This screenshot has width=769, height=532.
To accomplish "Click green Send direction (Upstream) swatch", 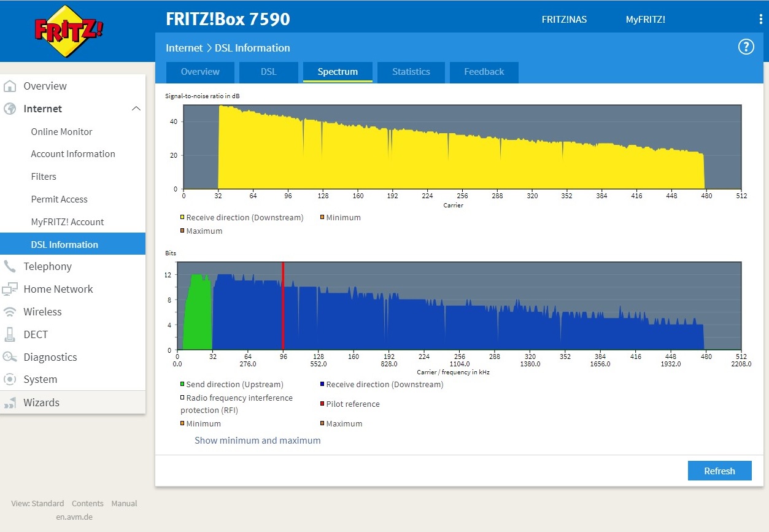I will click(x=182, y=384).
